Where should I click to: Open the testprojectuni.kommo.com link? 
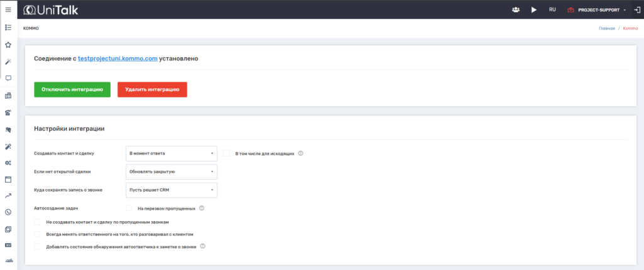pos(118,58)
